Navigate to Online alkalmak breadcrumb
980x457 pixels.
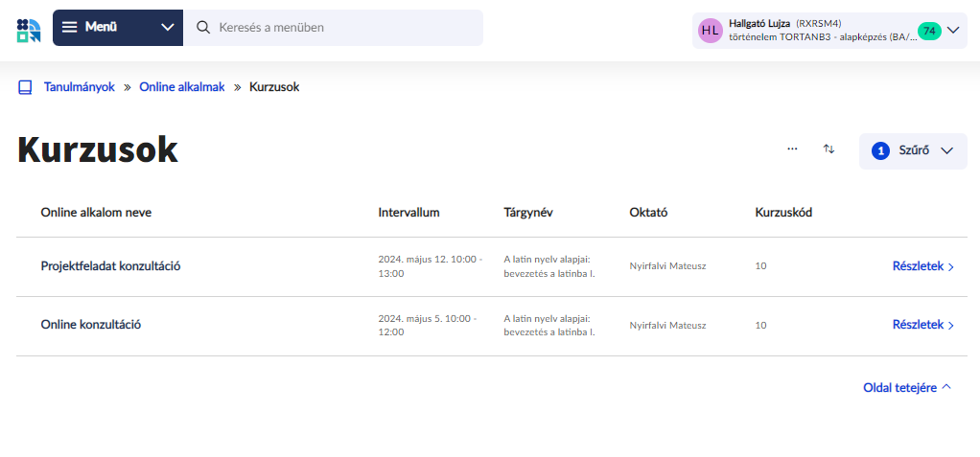click(x=181, y=87)
